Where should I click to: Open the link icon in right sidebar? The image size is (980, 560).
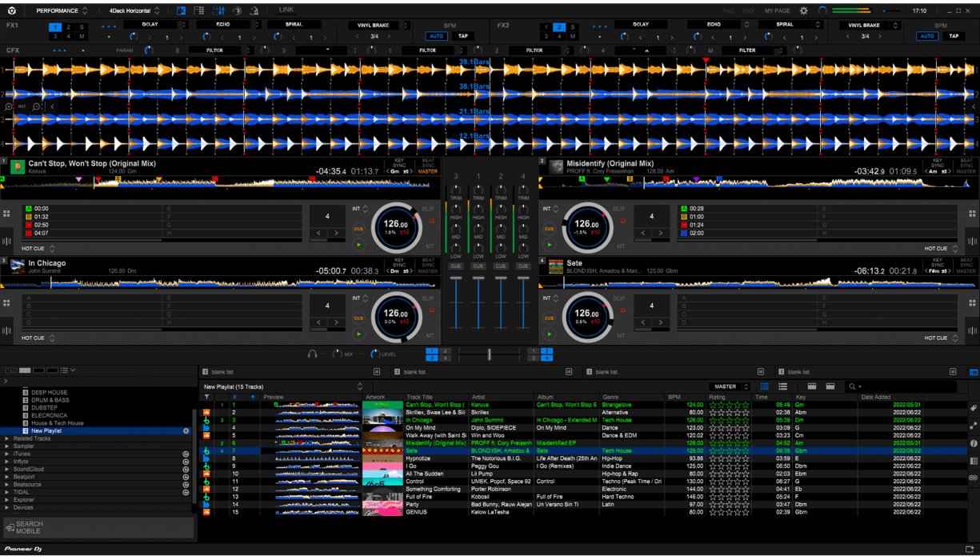[973, 478]
